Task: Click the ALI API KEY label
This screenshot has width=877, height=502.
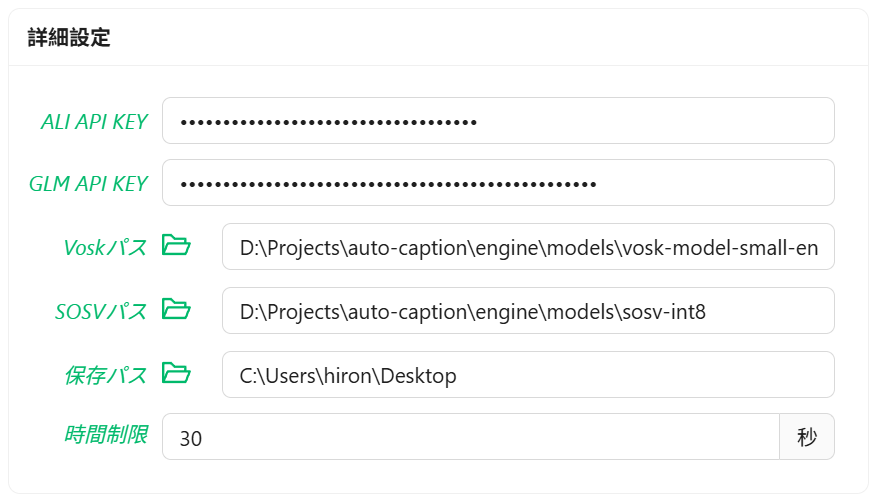Action: [x=94, y=122]
